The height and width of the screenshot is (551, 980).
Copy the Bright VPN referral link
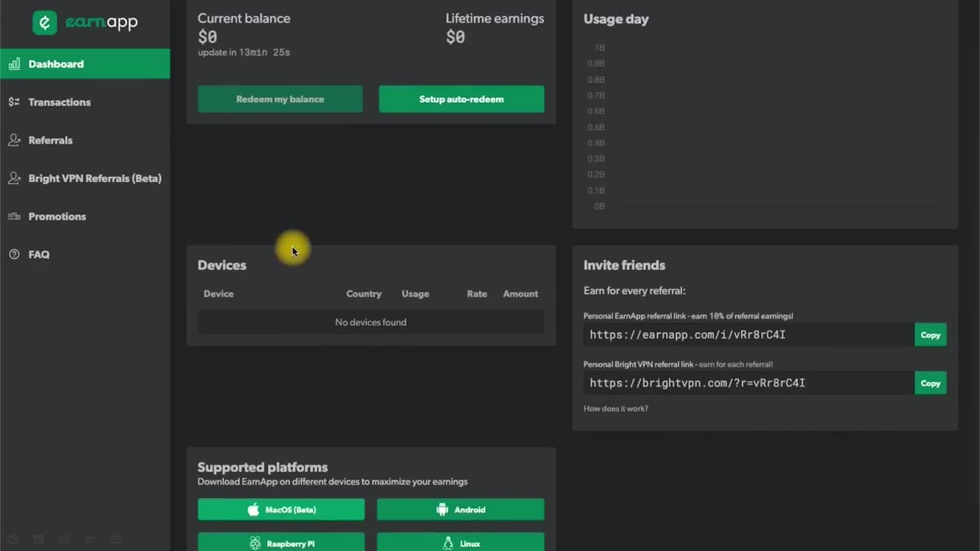pyautogui.click(x=930, y=383)
